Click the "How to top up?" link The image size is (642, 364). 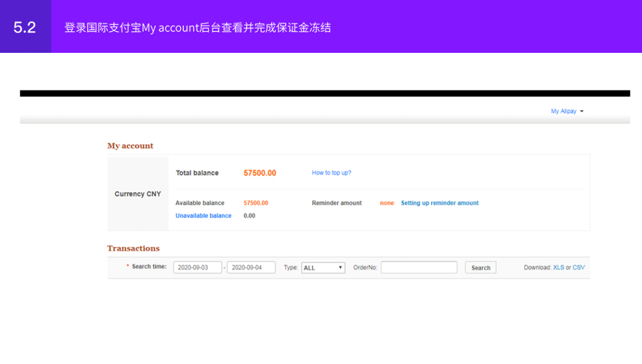point(331,172)
